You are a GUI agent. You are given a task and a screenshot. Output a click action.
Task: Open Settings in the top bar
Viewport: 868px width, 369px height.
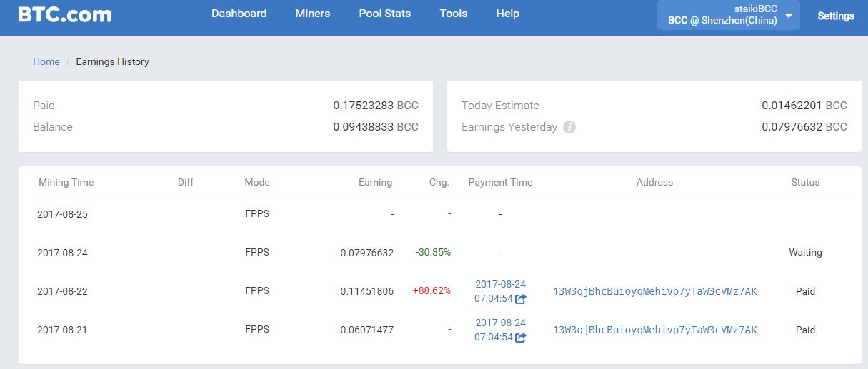[835, 16]
